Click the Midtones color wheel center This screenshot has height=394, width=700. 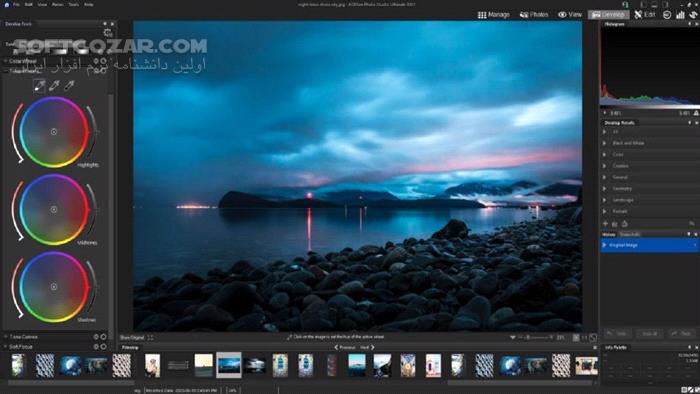tap(54, 209)
